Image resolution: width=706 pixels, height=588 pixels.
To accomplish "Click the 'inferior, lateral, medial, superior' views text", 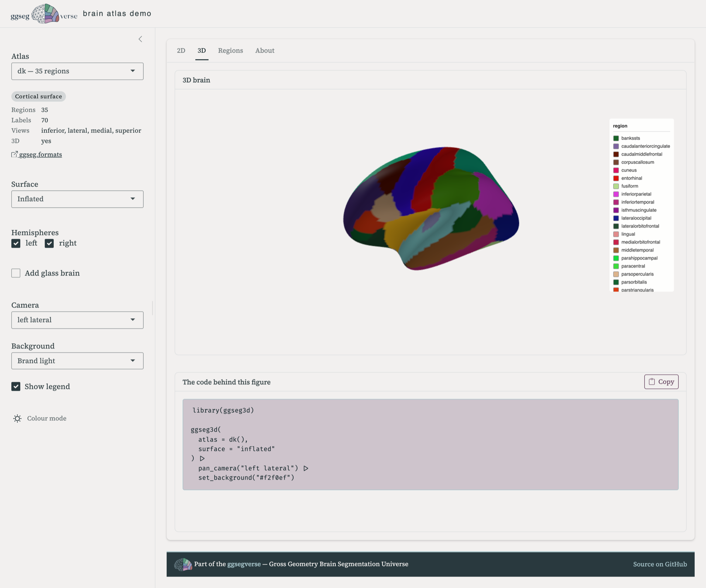I will (91, 131).
